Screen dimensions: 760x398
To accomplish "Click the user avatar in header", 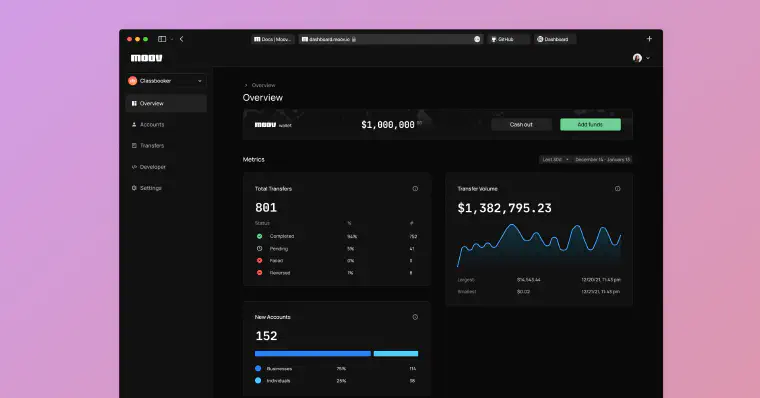I will click(637, 58).
